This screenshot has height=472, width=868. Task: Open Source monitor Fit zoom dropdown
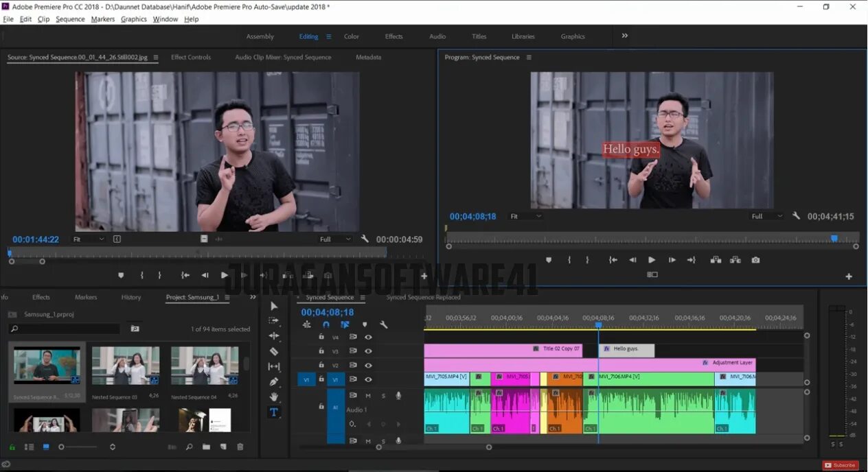(89, 239)
